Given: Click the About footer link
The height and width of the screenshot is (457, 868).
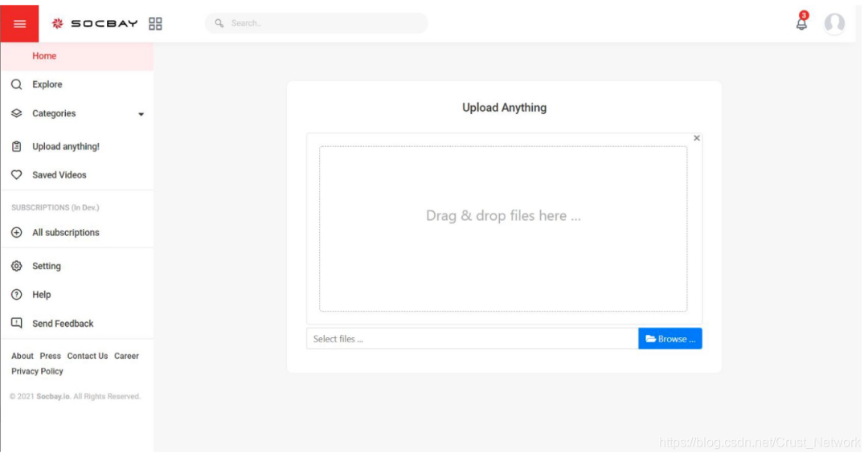Looking at the screenshot, I should click(23, 356).
